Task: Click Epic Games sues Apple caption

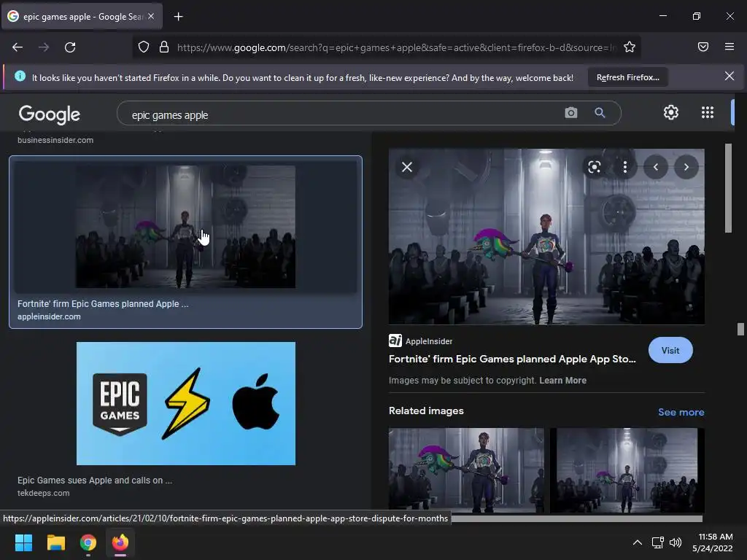Action: (x=95, y=481)
